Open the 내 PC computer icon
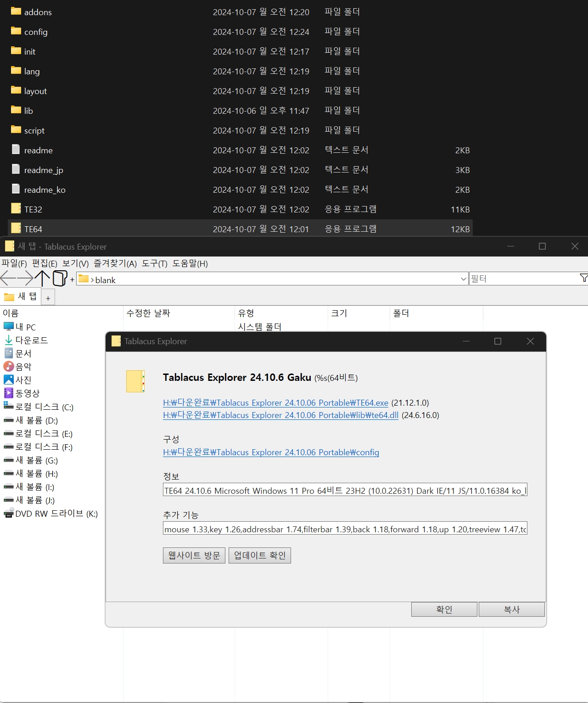Viewport: 588px width, 703px height. point(9,327)
